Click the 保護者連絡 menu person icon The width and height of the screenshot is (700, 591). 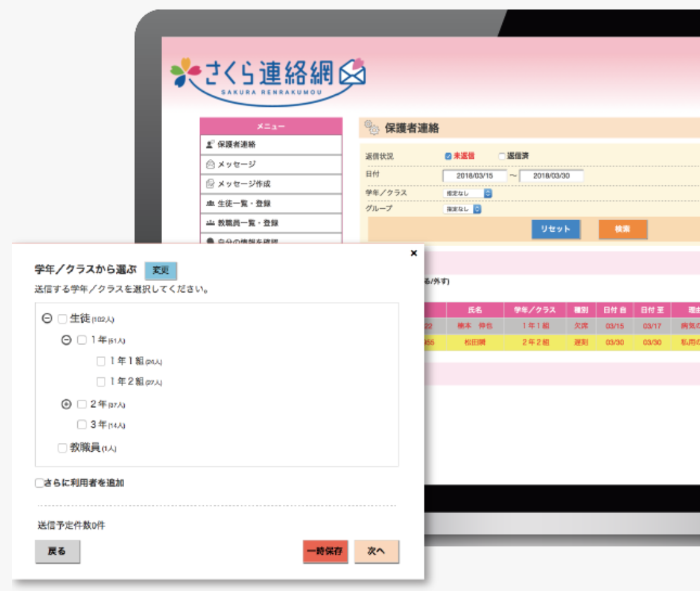pos(210,145)
